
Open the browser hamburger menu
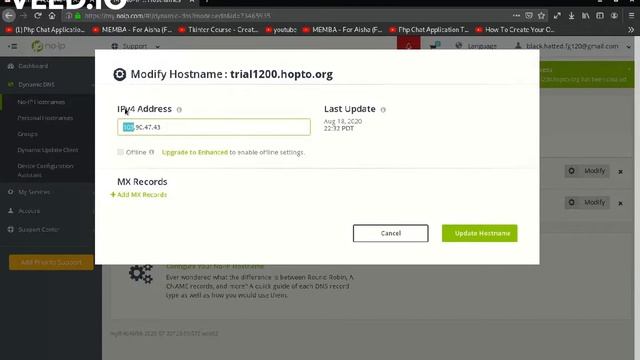click(631, 16)
